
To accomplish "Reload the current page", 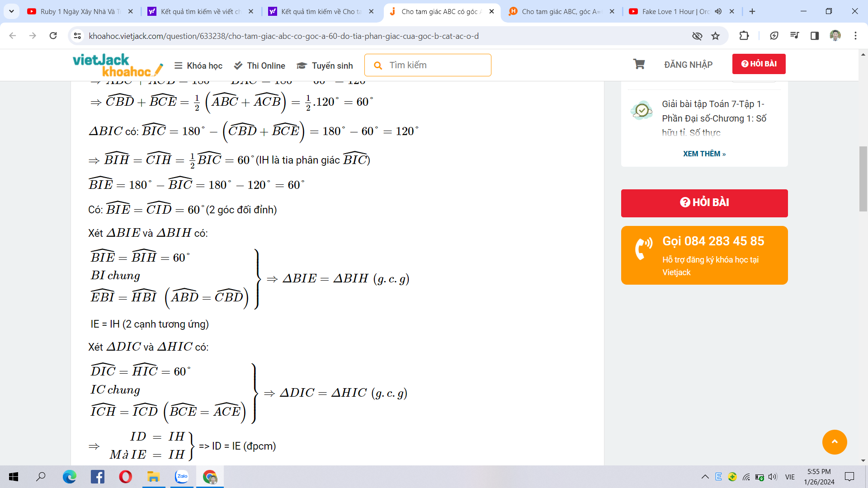I will pyautogui.click(x=53, y=36).
